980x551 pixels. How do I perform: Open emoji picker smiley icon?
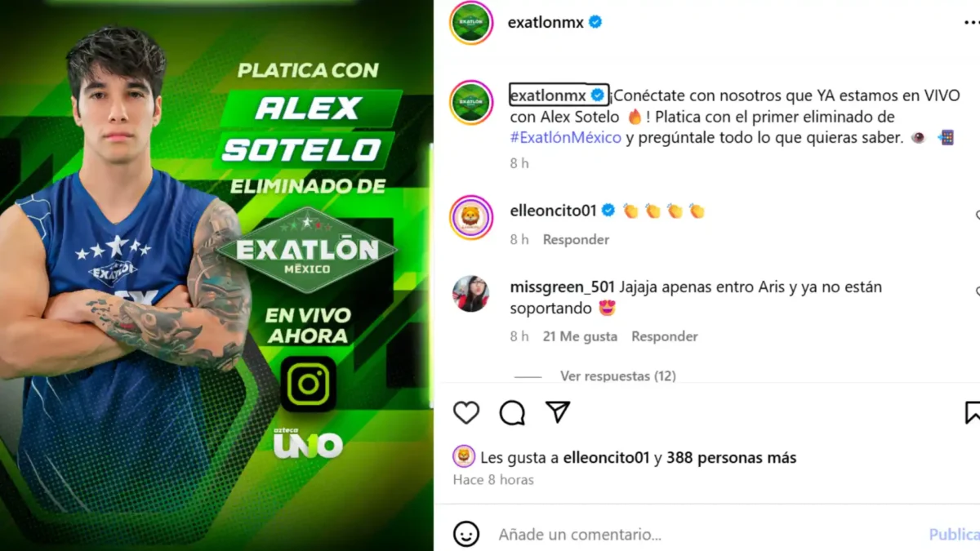[466, 535]
